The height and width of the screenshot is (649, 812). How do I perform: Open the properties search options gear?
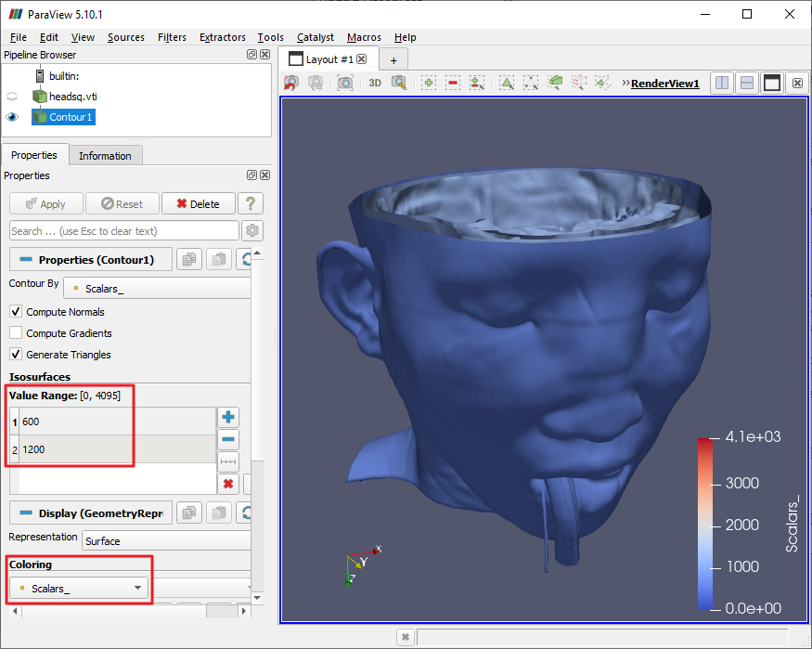pyautogui.click(x=252, y=230)
